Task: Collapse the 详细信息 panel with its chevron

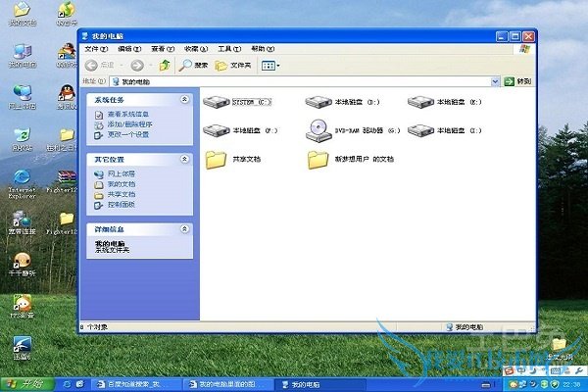Action: pos(184,228)
